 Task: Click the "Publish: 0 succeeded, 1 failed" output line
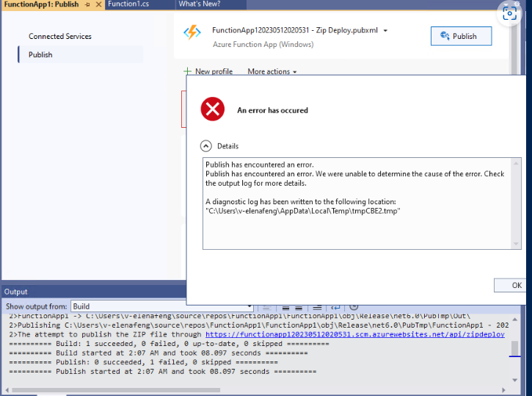coord(143,362)
